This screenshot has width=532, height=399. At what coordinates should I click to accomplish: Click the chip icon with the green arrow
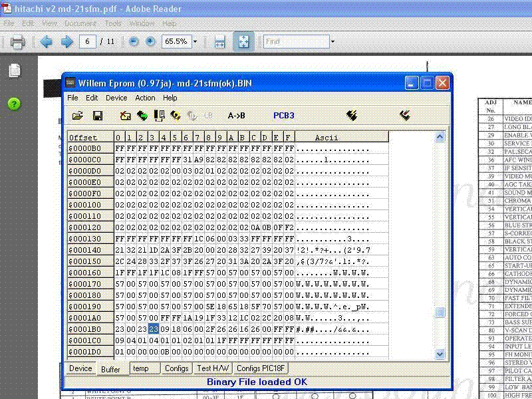142,116
